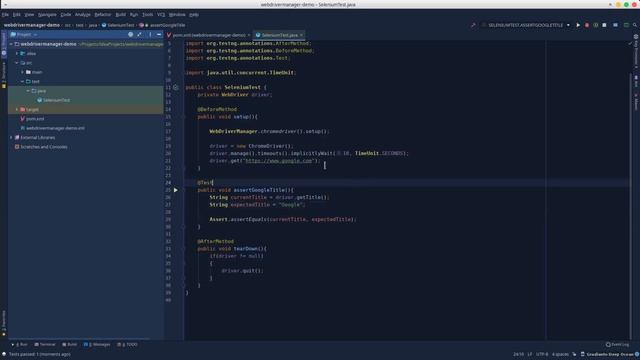Expand the main folder node
Image resolution: width=640 pixels, height=360 pixels.
coord(23,72)
